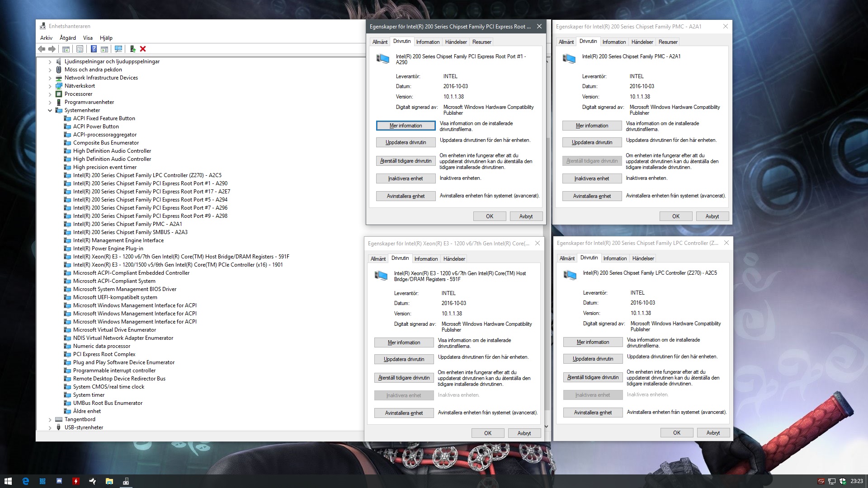Click Avbryt in the Xeon E3 dialog

click(x=524, y=433)
